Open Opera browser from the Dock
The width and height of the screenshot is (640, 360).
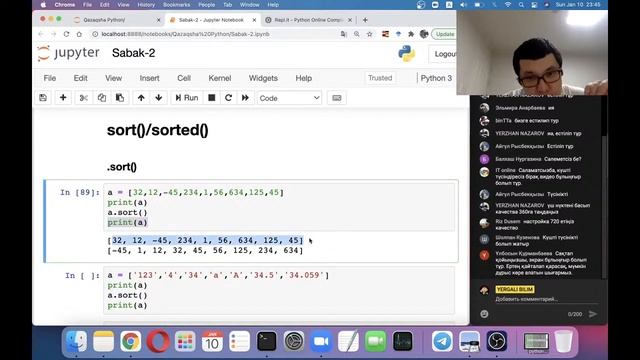coord(158,341)
